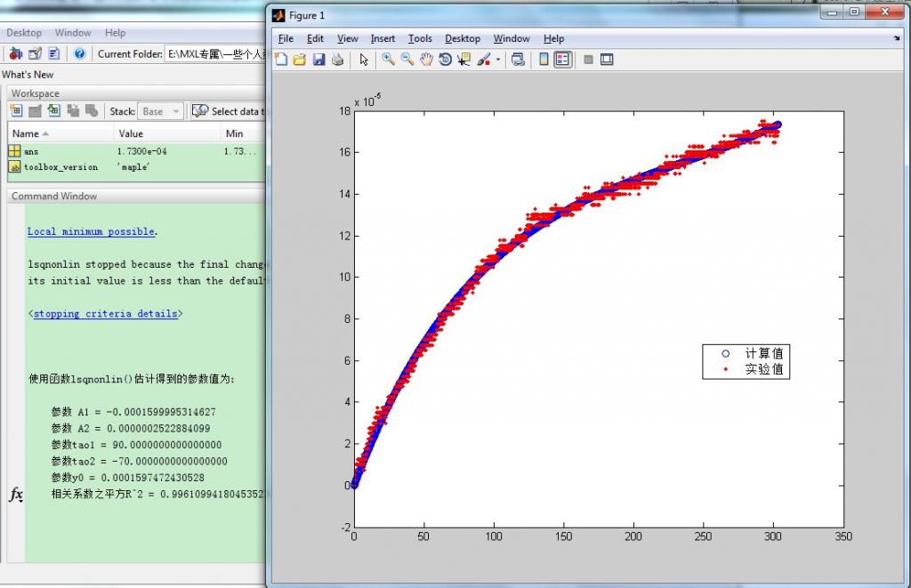Click Save workspace icon in Workspace toolbar
This screenshot has height=588, width=911.
[73, 111]
